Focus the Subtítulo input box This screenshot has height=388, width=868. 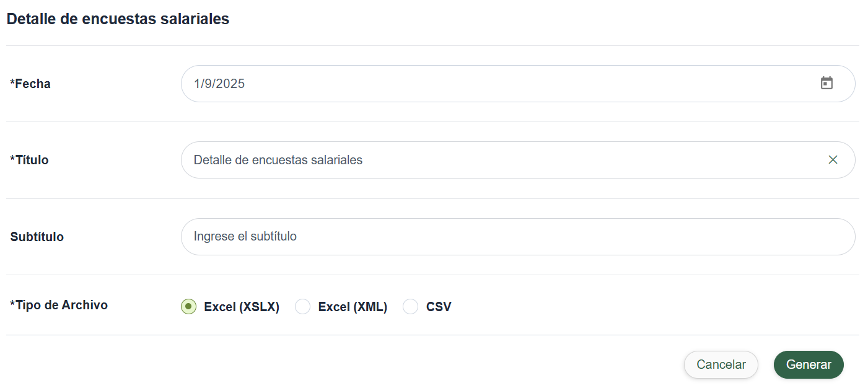[518, 237]
